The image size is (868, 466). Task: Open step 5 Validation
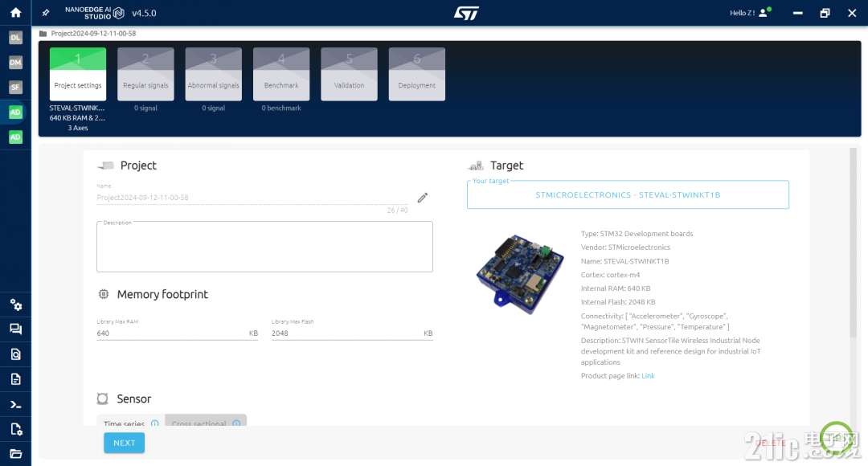[x=350, y=74]
